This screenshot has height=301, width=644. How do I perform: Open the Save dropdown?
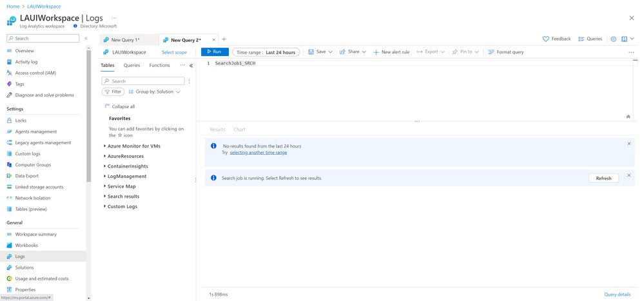click(x=320, y=52)
